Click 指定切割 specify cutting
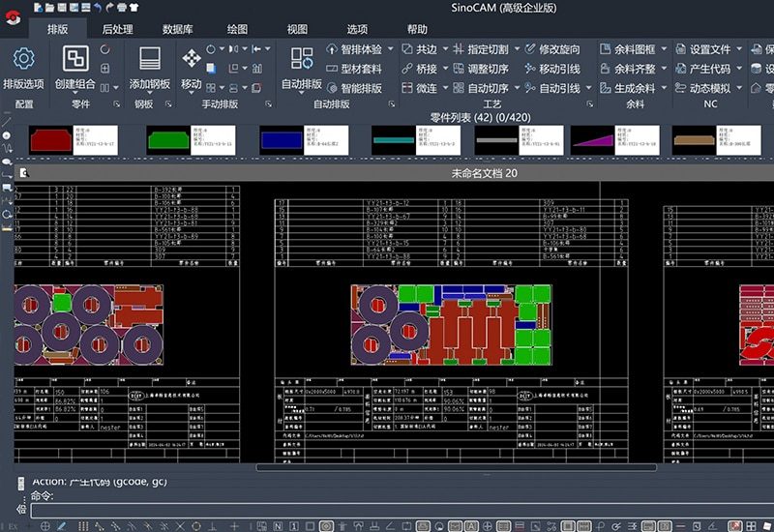 coord(481,49)
